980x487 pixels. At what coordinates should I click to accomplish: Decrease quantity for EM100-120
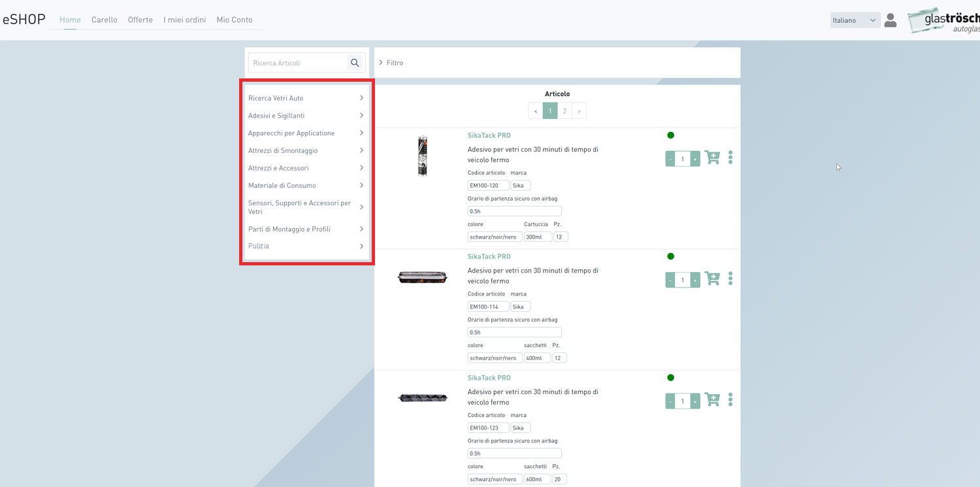pyautogui.click(x=670, y=159)
